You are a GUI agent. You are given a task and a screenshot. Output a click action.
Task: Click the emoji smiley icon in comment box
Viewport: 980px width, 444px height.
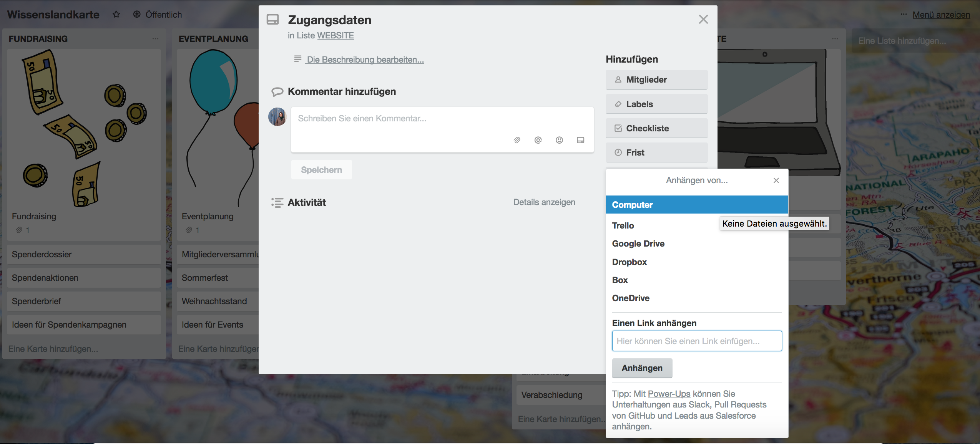559,140
